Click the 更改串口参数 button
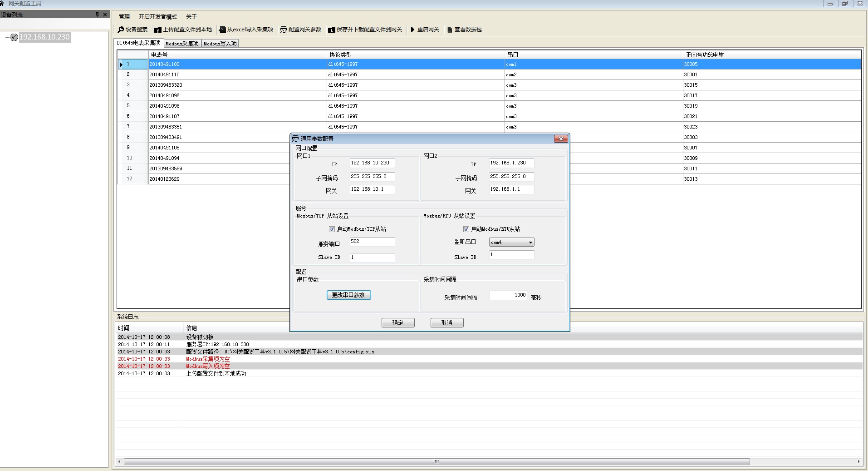The width and height of the screenshot is (868, 471). pyautogui.click(x=348, y=295)
